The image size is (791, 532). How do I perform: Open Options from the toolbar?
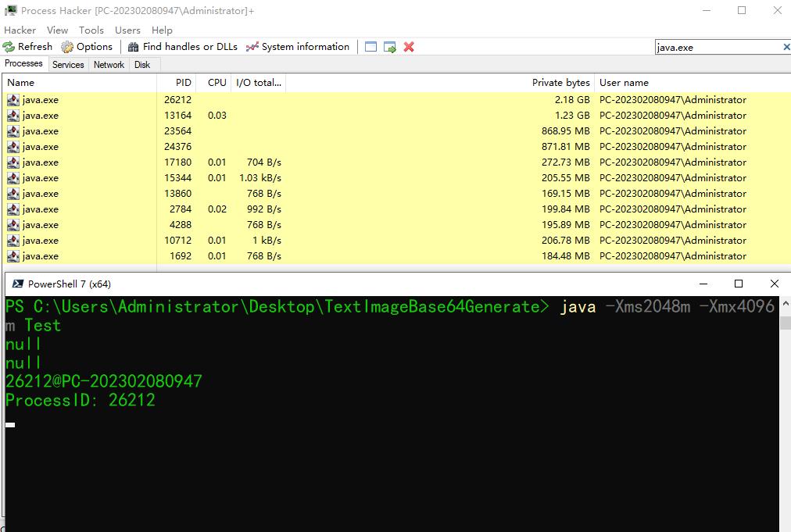[x=87, y=47]
